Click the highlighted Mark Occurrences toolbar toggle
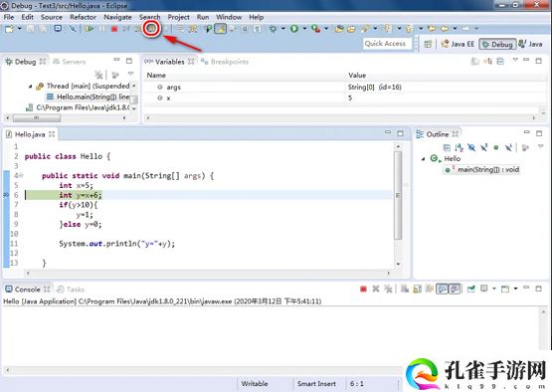Image resolution: width=552 pixels, height=392 pixels. [x=221, y=29]
